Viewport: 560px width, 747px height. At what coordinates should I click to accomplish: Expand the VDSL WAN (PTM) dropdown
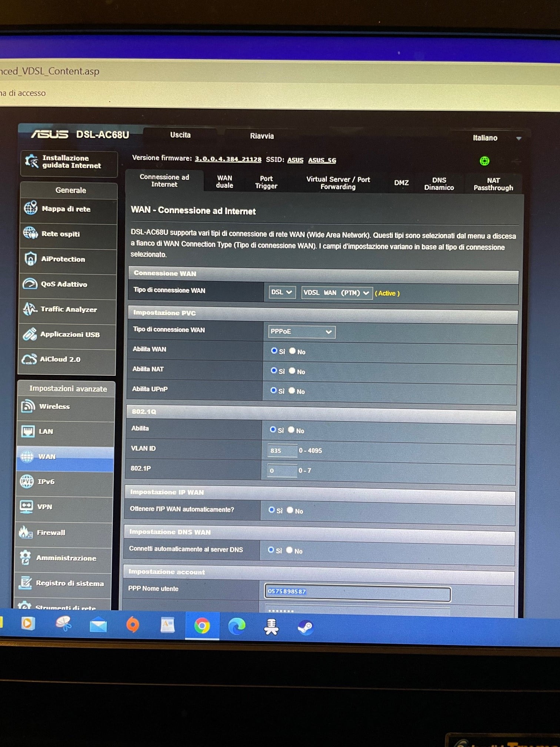click(x=337, y=293)
